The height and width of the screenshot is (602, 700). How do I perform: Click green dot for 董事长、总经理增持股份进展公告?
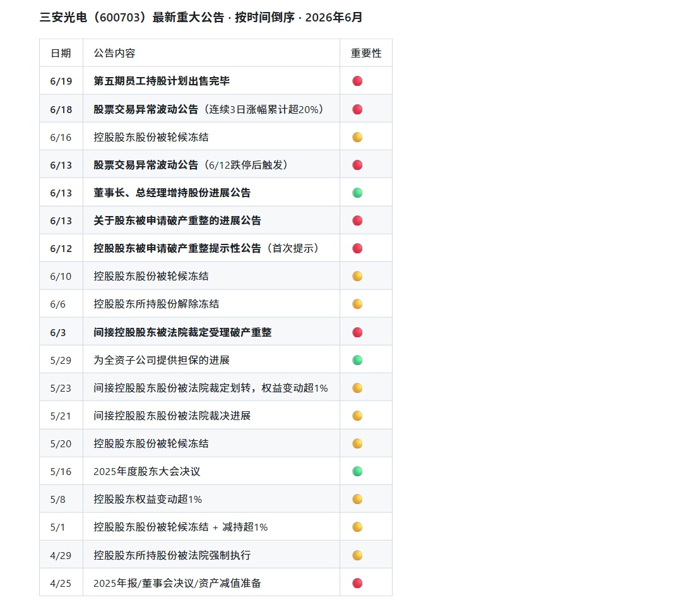click(x=357, y=193)
